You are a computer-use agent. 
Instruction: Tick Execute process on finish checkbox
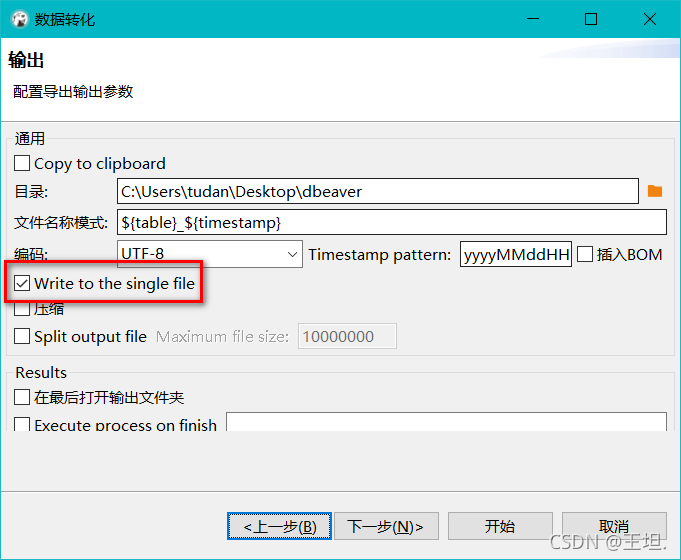22,424
